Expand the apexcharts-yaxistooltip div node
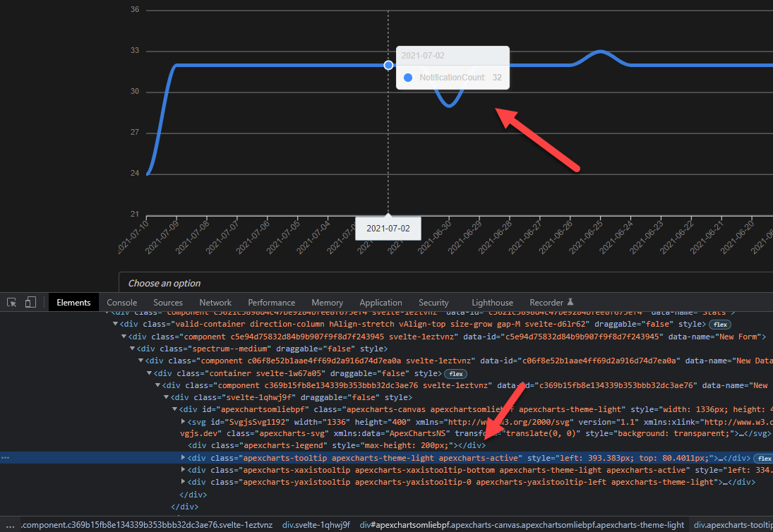Viewport: 773px width, 532px height. [x=182, y=481]
